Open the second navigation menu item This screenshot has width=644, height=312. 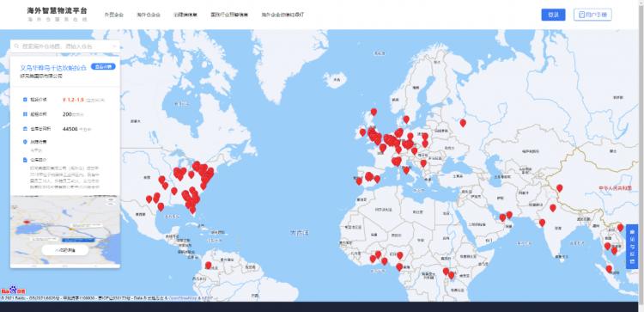149,15
